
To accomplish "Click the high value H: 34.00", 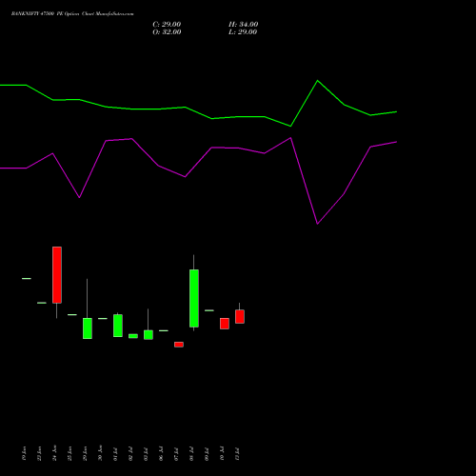I will pos(243,25).
